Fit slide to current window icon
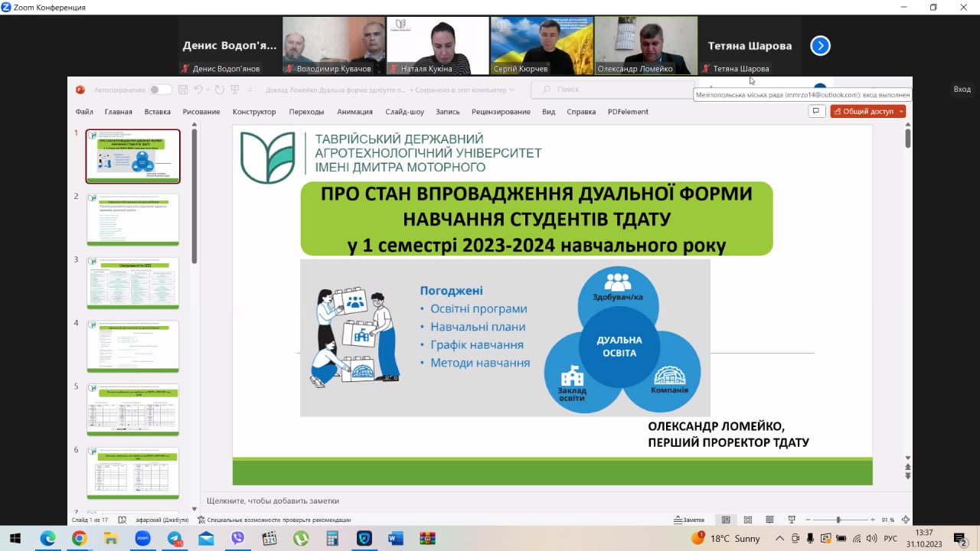 906,520
